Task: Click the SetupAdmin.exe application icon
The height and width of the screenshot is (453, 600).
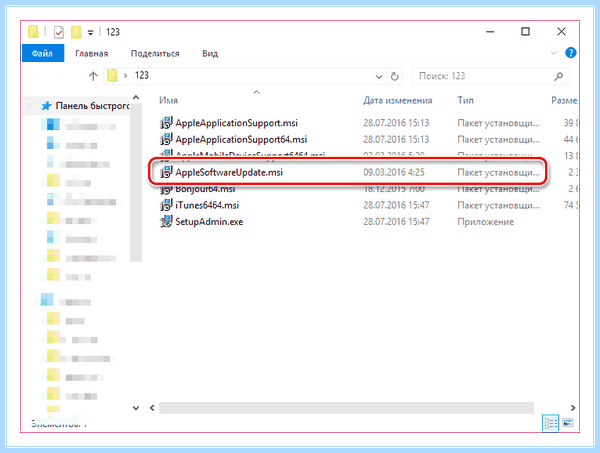Action: coord(166,222)
